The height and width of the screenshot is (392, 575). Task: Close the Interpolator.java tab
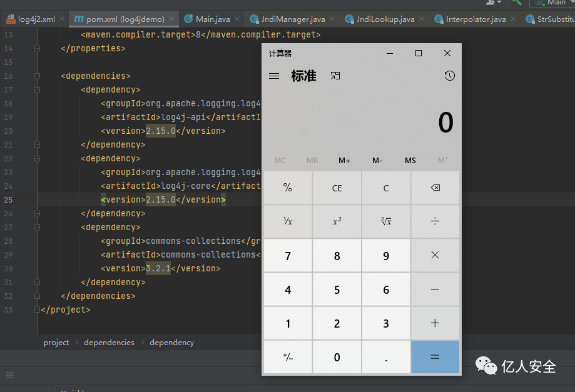pos(513,19)
